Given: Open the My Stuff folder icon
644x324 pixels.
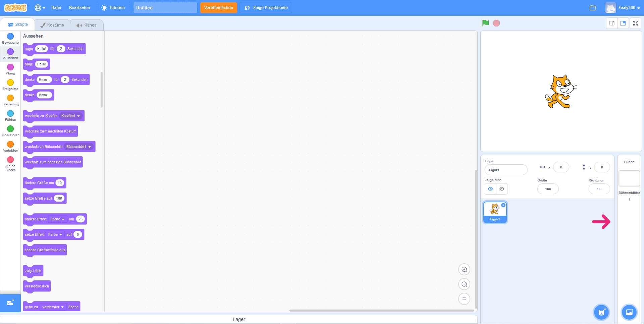Looking at the screenshot, I should pyautogui.click(x=593, y=8).
